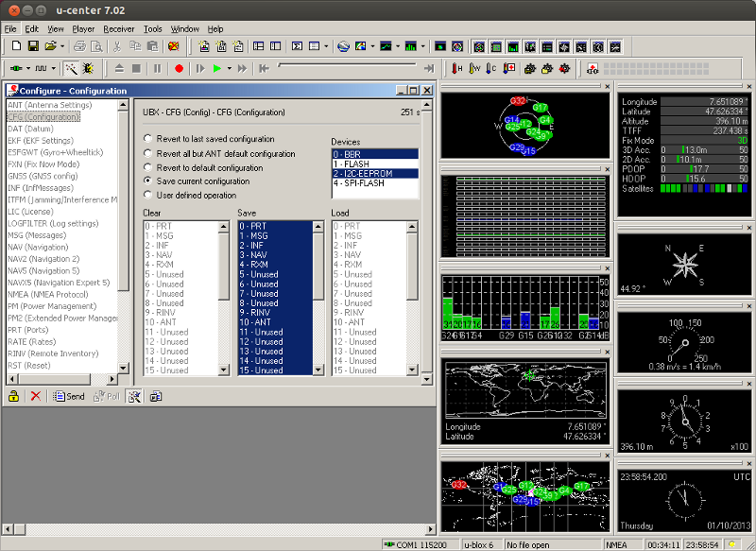Click the eject button in player toolbar
Image resolution: width=756 pixels, height=551 pixels.
click(x=119, y=69)
